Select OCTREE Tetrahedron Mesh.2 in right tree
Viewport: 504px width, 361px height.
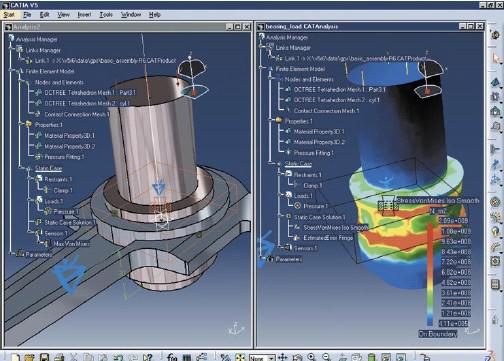(336, 100)
